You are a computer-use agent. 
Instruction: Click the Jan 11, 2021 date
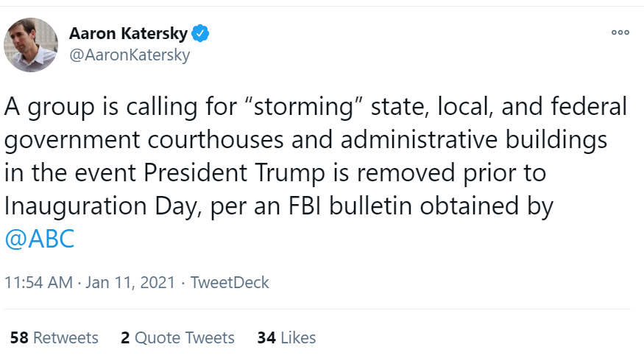coord(132,283)
